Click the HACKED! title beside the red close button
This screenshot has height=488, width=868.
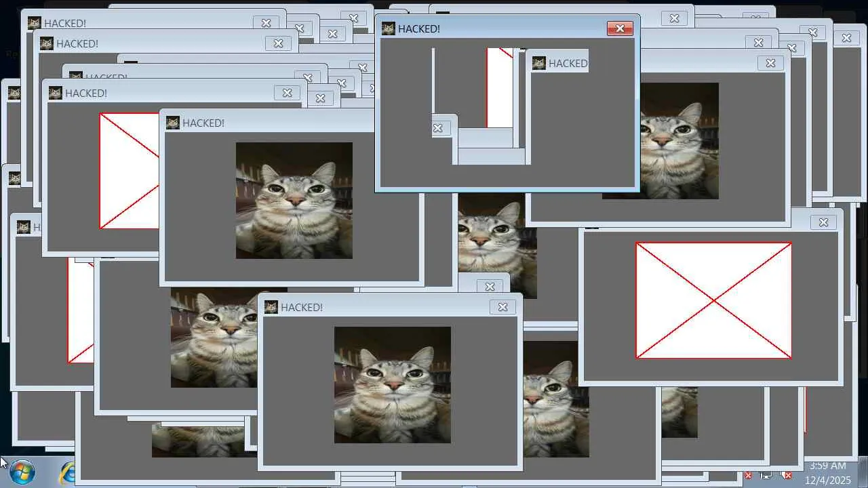(419, 28)
